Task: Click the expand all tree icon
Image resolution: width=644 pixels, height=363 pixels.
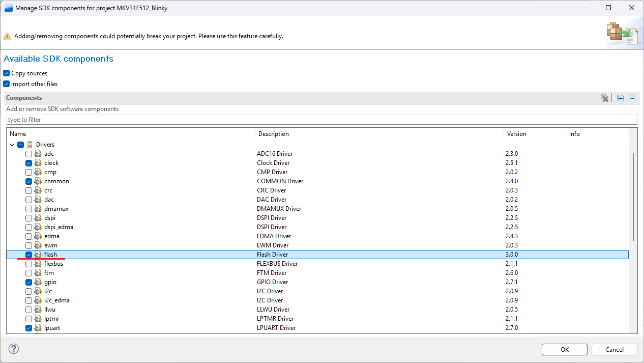Action: click(620, 98)
